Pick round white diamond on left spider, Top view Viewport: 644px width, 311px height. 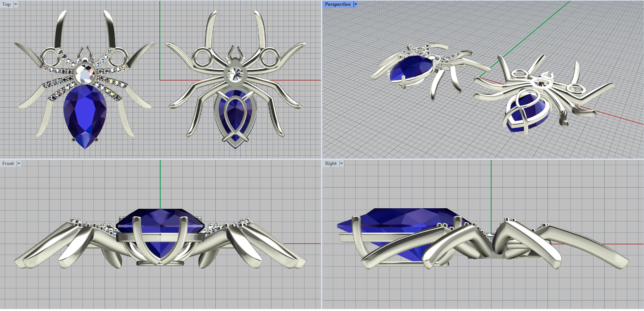[x=85, y=74]
